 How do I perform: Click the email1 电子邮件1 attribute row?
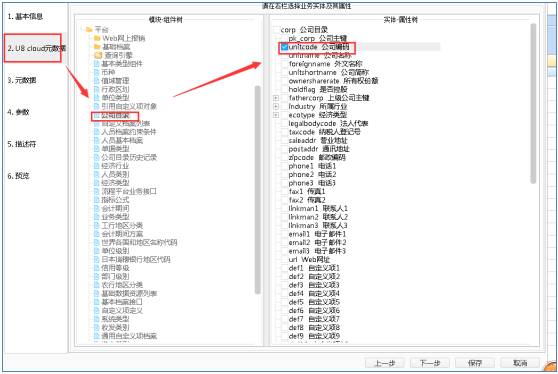(x=317, y=234)
